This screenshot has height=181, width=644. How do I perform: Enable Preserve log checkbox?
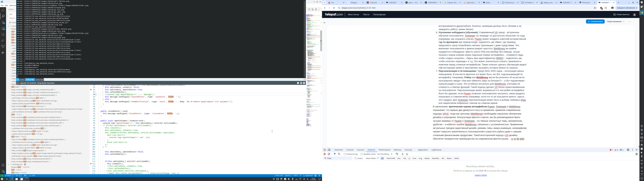point(345,154)
